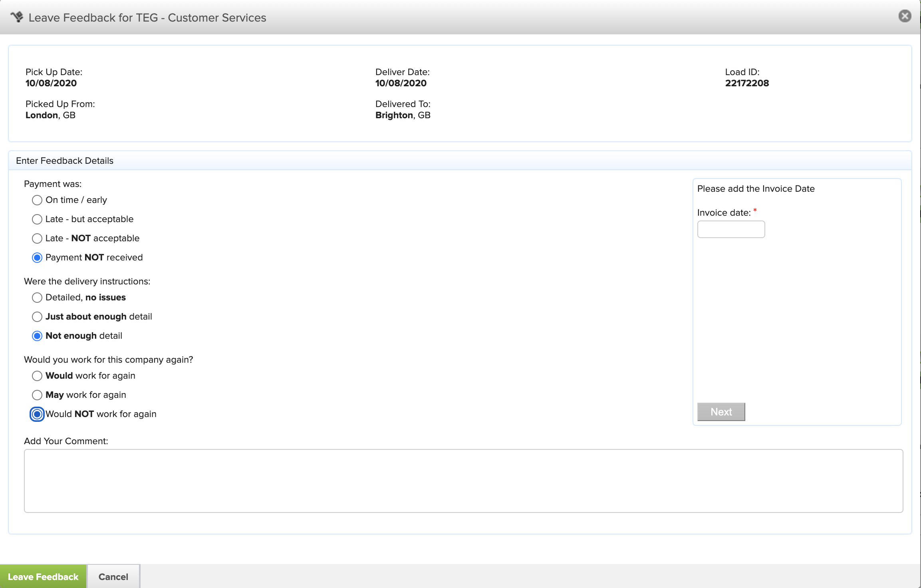Image resolution: width=921 pixels, height=588 pixels.
Task: Select 'Just about enough detail' option
Action: (x=37, y=317)
